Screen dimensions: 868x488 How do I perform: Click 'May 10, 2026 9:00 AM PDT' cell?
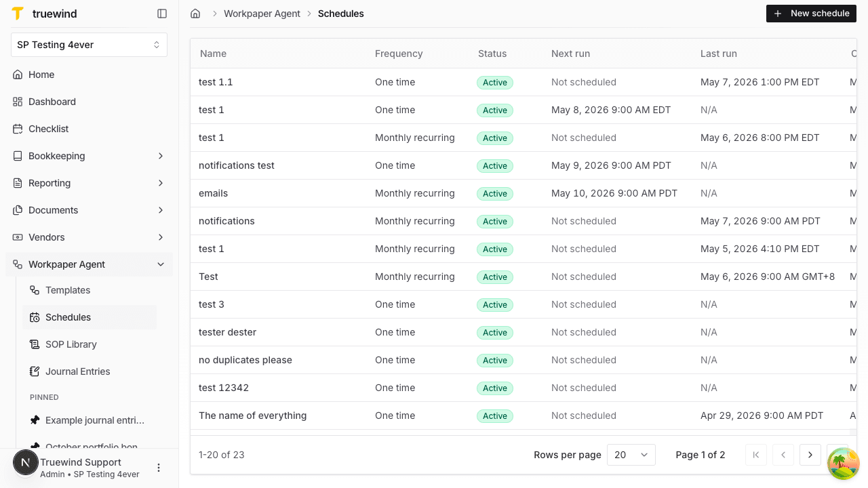[614, 193]
